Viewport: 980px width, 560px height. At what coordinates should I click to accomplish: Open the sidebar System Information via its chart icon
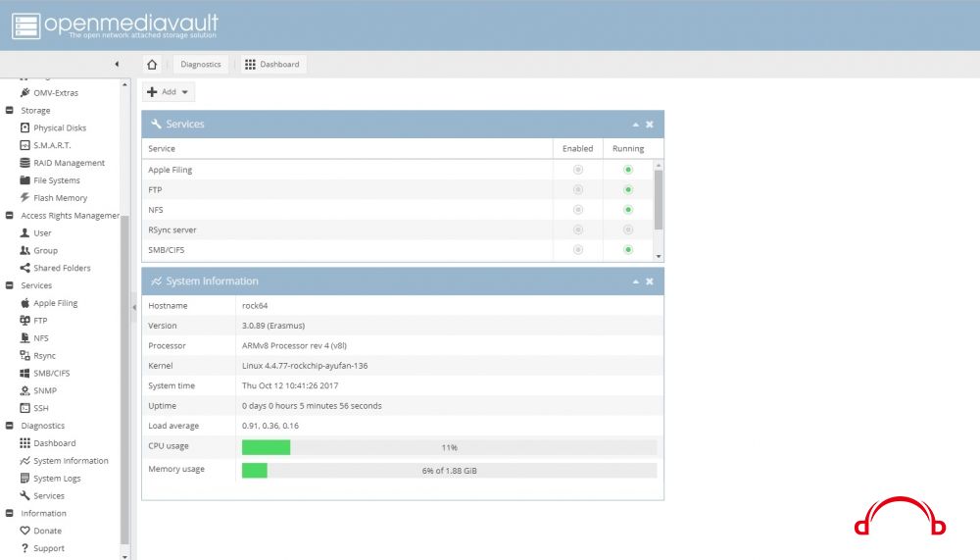click(x=25, y=461)
